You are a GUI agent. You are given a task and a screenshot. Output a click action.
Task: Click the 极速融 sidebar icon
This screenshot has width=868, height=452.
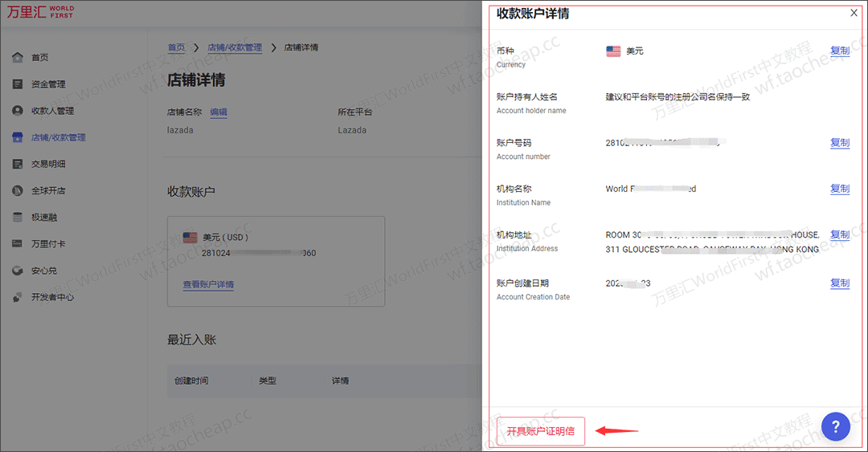(x=18, y=217)
